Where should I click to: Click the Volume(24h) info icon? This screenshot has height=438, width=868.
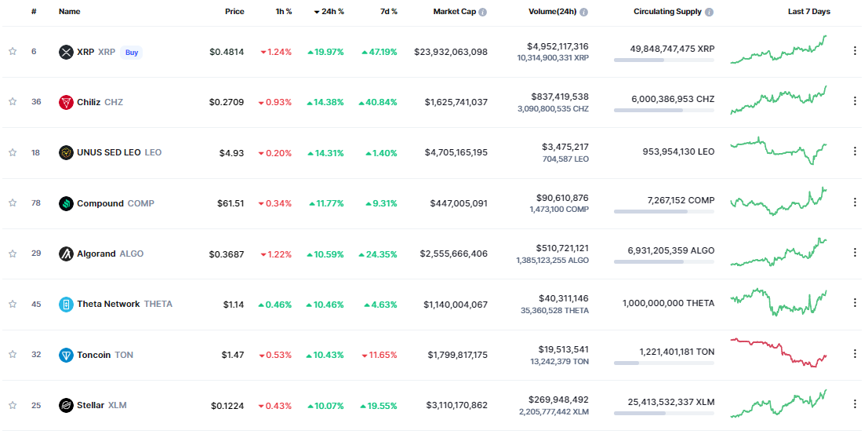(x=583, y=12)
